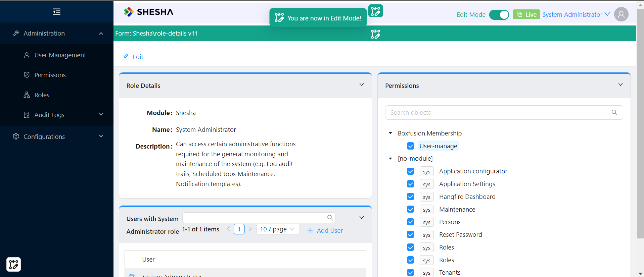Collapse the Permissions panel

click(620, 85)
